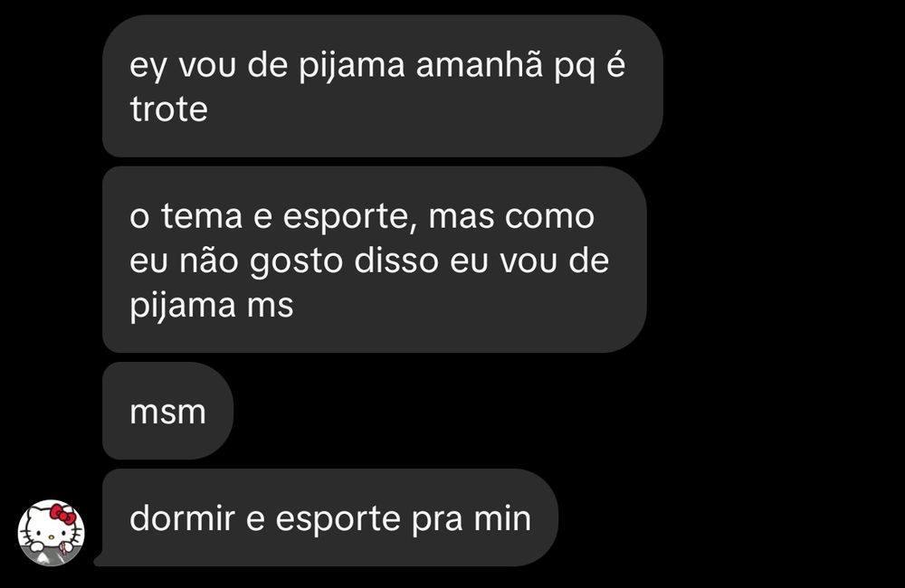Viewport: 905px width, 588px height.
Task: Click 'esporte' in the last message bubble
Action: 338,519
